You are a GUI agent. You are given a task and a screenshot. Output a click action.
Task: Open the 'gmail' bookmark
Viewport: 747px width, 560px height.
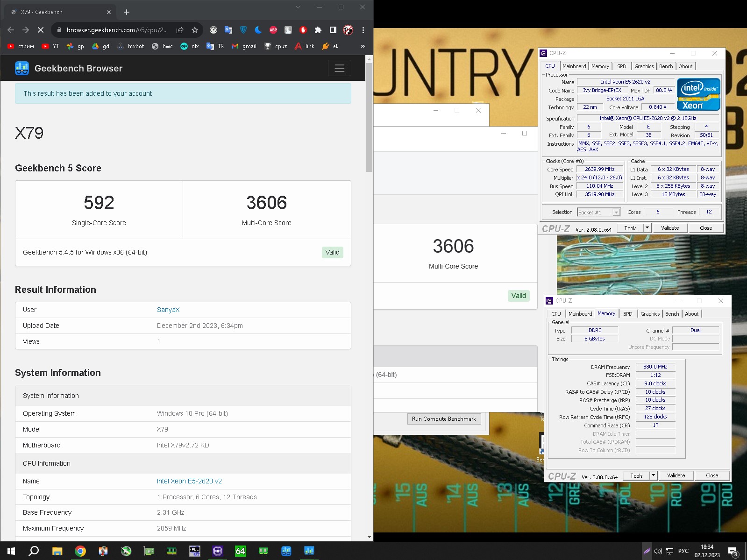pyautogui.click(x=244, y=46)
